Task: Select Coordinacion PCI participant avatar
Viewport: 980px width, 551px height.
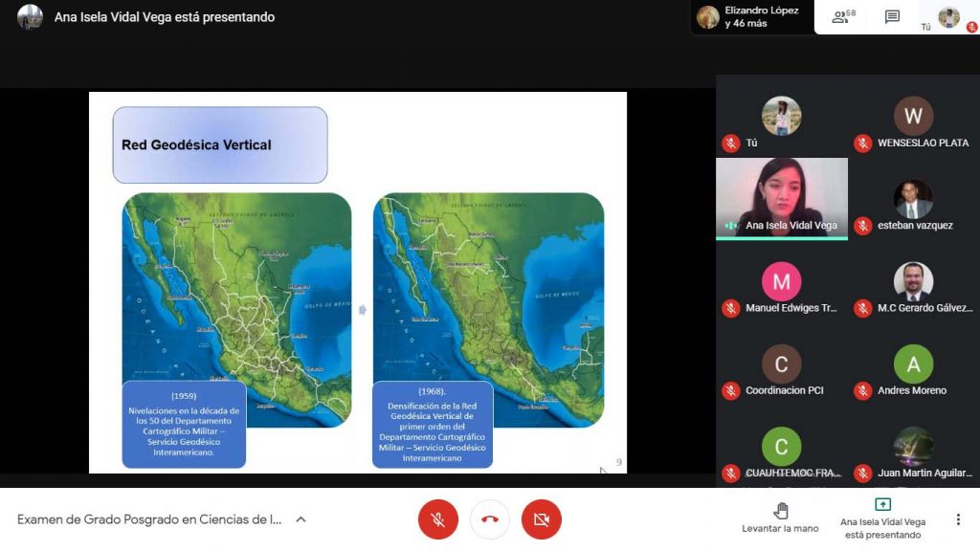Action: tap(781, 364)
